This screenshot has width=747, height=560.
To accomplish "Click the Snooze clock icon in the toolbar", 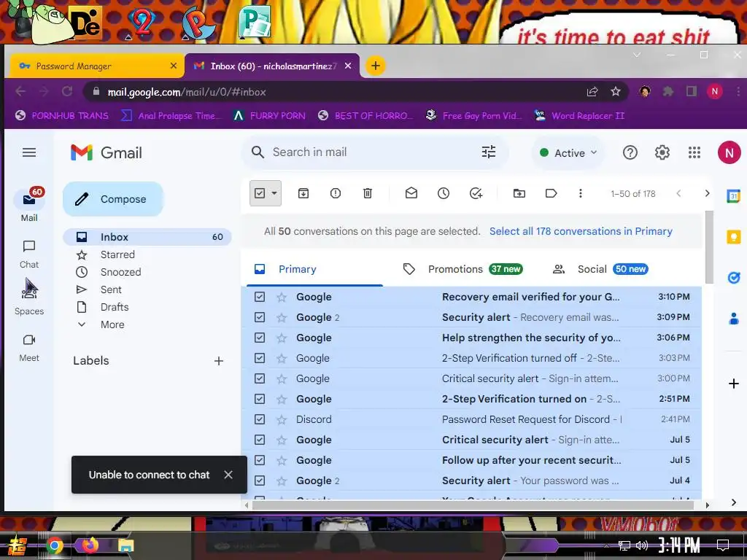I will point(444,193).
